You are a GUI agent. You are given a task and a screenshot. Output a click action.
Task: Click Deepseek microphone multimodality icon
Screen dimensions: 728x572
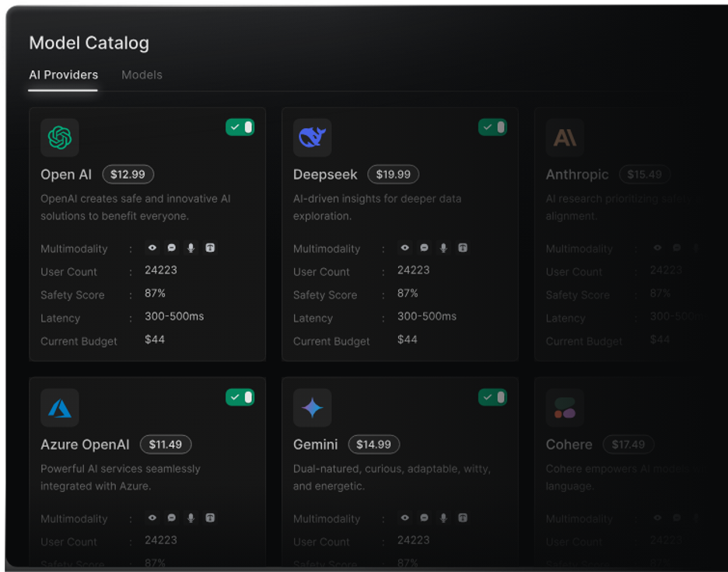[x=443, y=248]
